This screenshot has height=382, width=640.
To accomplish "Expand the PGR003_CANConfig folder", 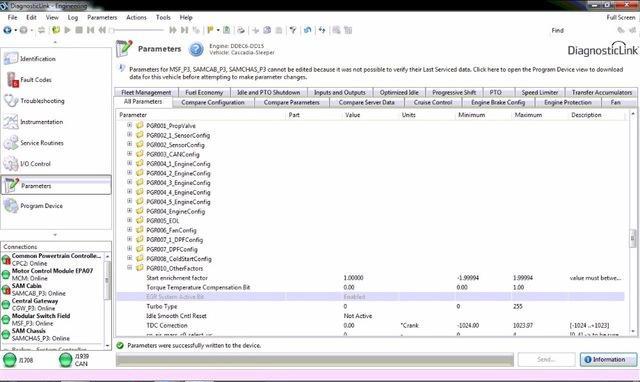I will tap(129, 153).
